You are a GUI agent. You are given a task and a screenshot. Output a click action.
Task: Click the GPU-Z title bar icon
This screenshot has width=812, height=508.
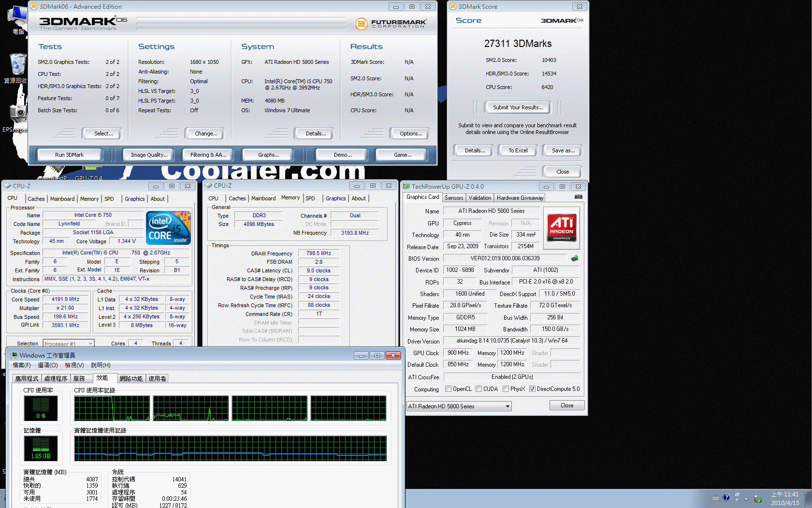[406, 186]
